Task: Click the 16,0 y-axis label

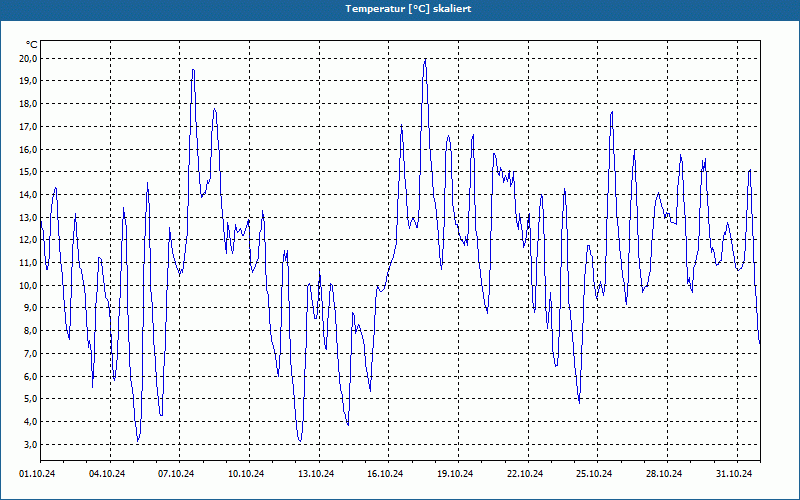Action: tap(28, 149)
